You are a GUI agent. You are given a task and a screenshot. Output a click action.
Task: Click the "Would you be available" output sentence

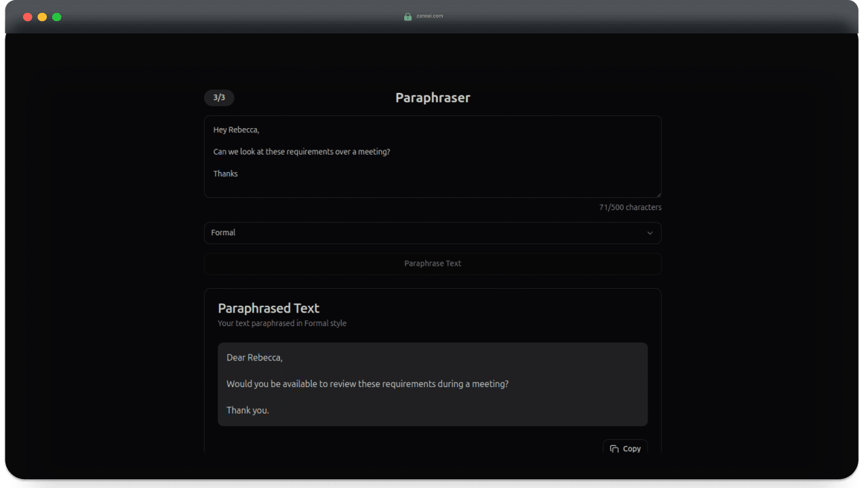tap(367, 384)
